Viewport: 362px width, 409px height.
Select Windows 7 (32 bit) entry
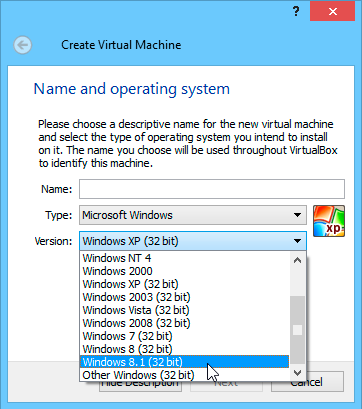coord(184,336)
